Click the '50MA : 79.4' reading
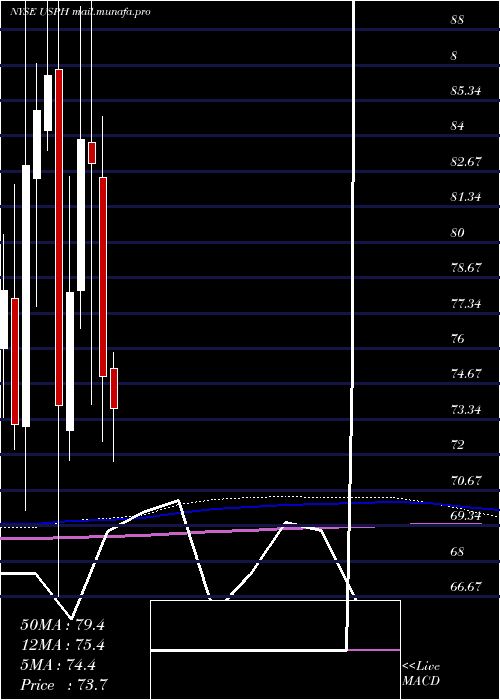Viewport: 500px width, 700px height. pos(62,625)
